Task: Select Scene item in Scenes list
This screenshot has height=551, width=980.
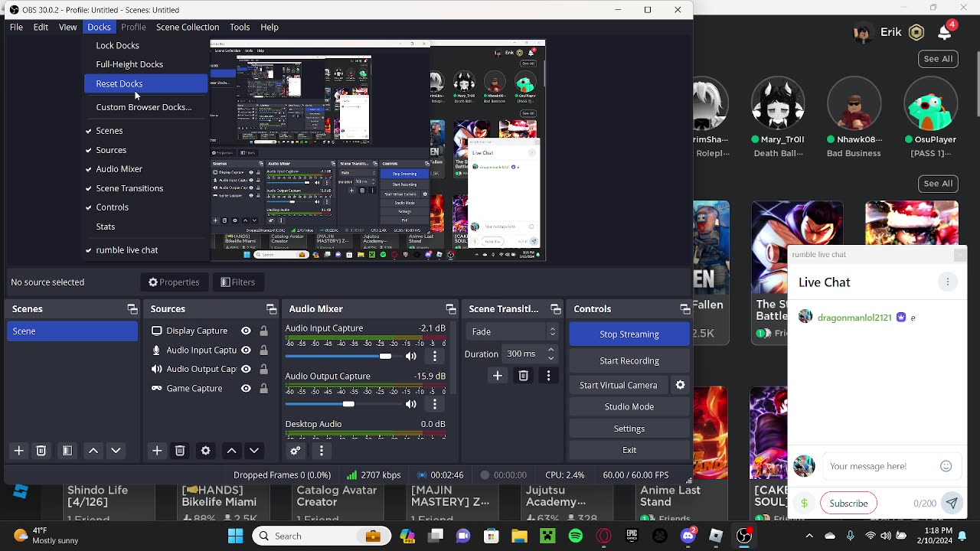Action: [x=73, y=331]
